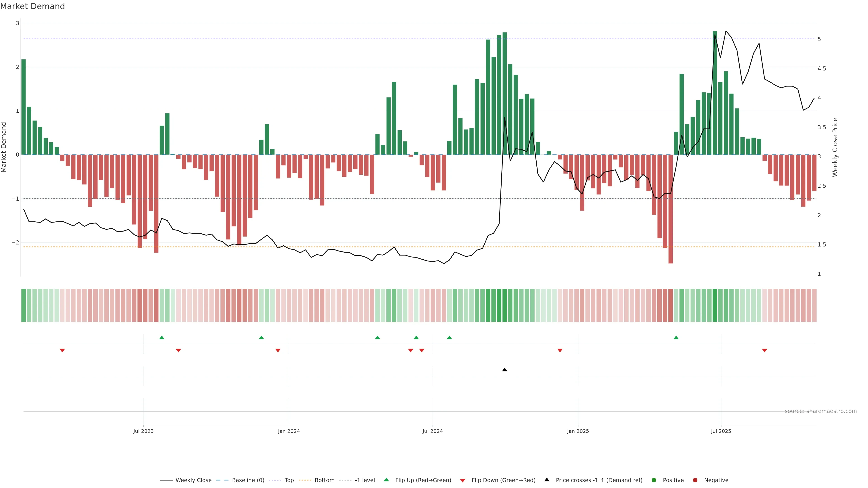This screenshot has width=868, height=488.
Task: Click the -1 level legend item
Action: tap(365, 480)
